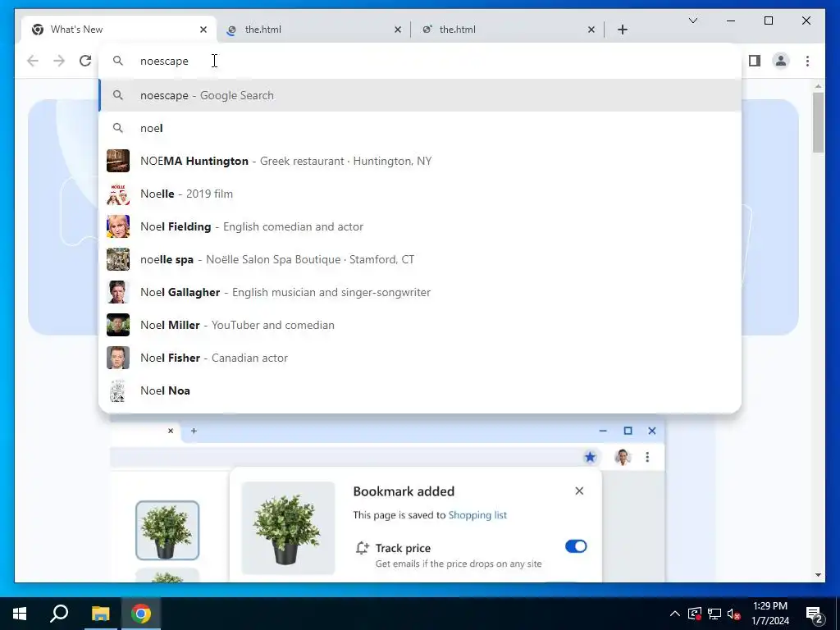
Task: Click the search icon beside noel suggestion
Action: click(118, 128)
